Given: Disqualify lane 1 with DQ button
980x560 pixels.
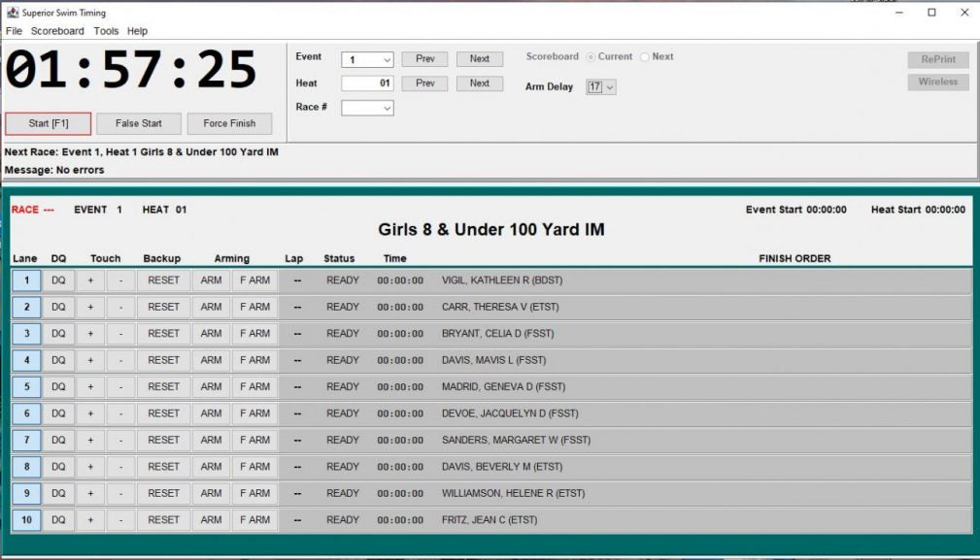Looking at the screenshot, I should (x=58, y=280).
